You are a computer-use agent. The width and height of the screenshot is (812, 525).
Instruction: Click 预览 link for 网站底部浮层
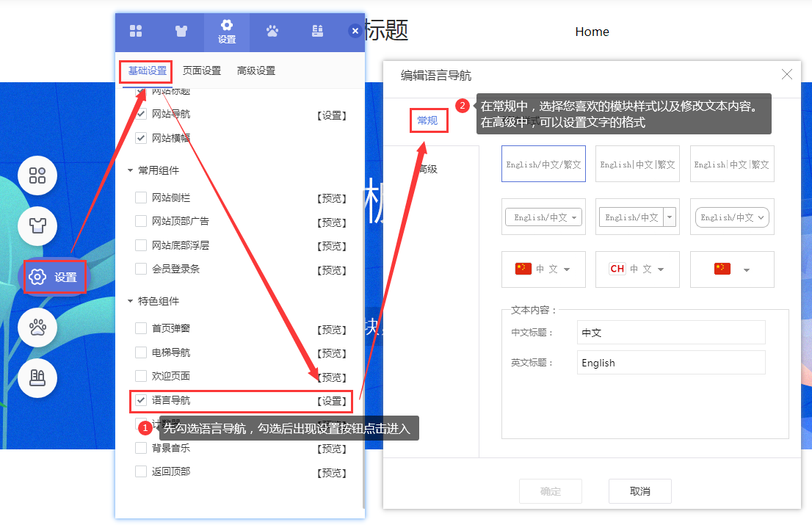pos(332,246)
